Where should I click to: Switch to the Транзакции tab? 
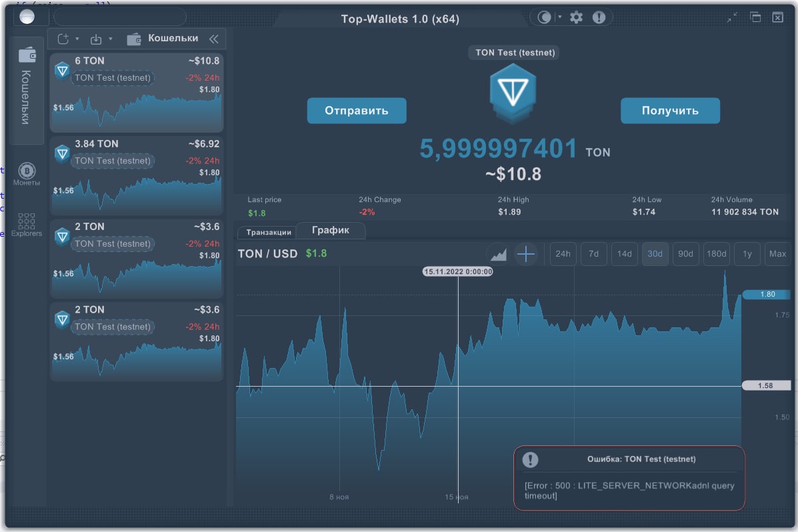coord(269,232)
